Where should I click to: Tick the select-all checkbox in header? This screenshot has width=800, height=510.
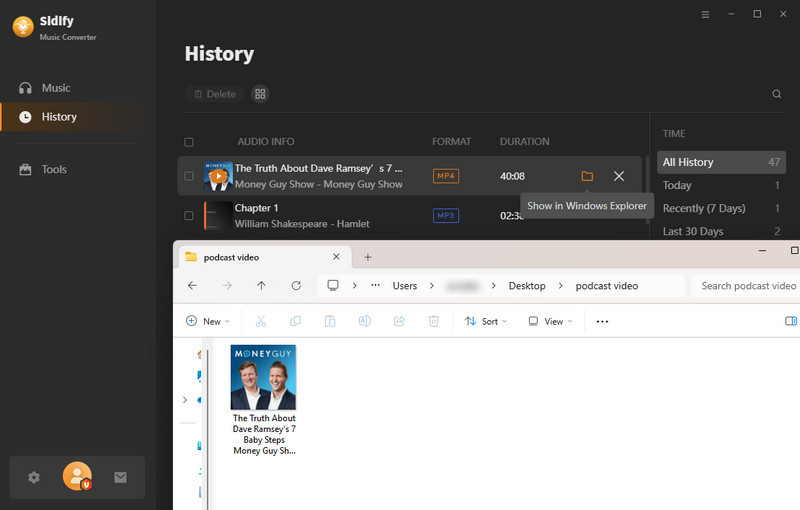189,142
